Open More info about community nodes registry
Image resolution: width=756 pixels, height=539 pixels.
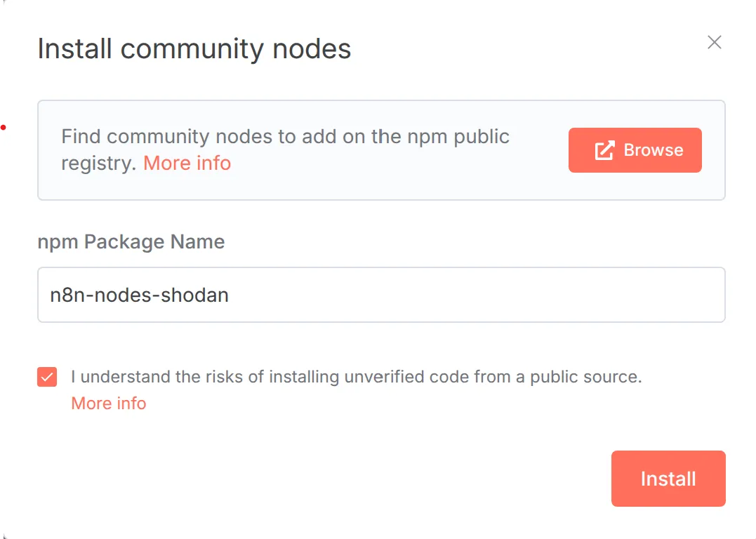pyautogui.click(x=187, y=163)
